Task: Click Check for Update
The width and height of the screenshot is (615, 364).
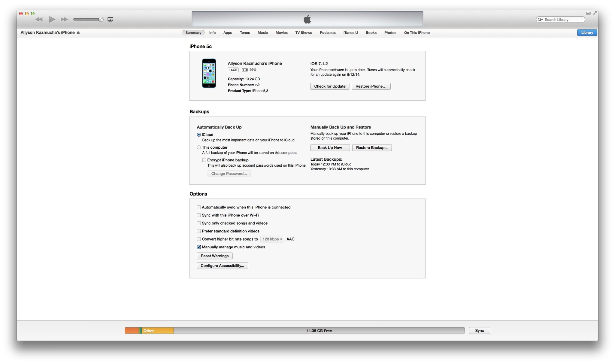Action: [330, 86]
